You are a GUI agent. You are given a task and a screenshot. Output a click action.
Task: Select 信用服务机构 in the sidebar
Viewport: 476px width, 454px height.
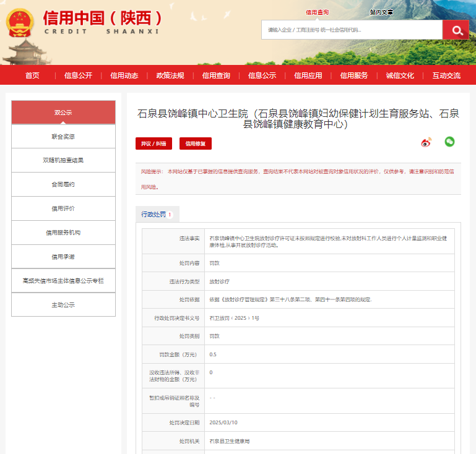(63, 233)
